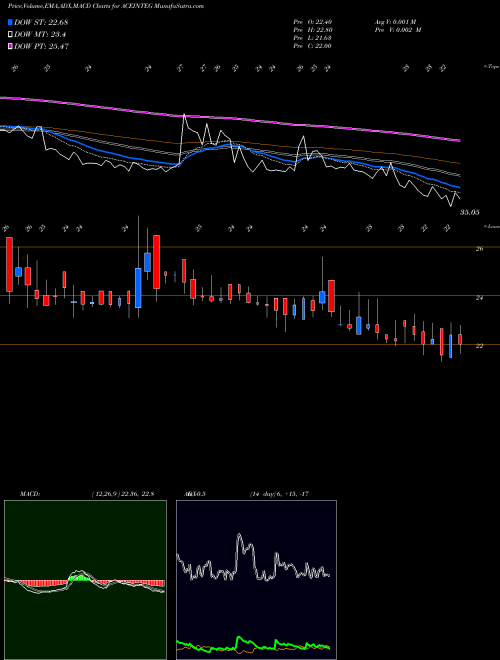Open the MACD histogram chart panel

coord(85,580)
